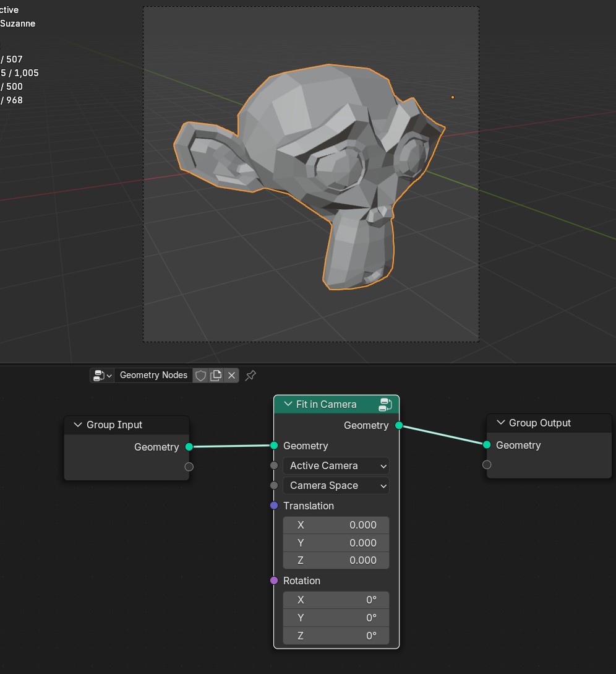Click the Group Input Geometry output socket
This screenshot has height=674, width=616.
(x=189, y=447)
